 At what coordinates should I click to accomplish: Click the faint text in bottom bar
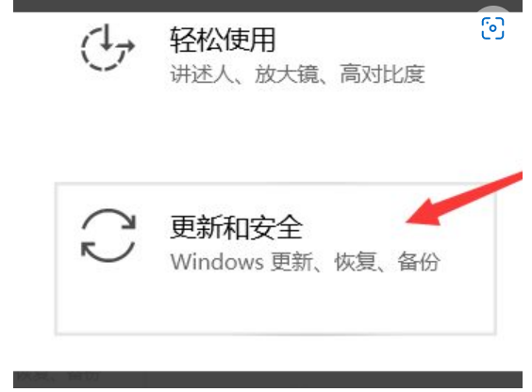(58, 375)
